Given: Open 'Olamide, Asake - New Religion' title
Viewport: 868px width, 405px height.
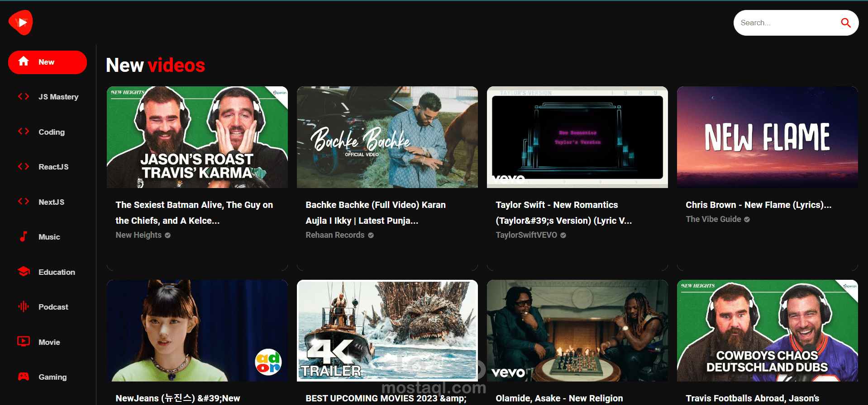Looking at the screenshot, I should (x=559, y=398).
